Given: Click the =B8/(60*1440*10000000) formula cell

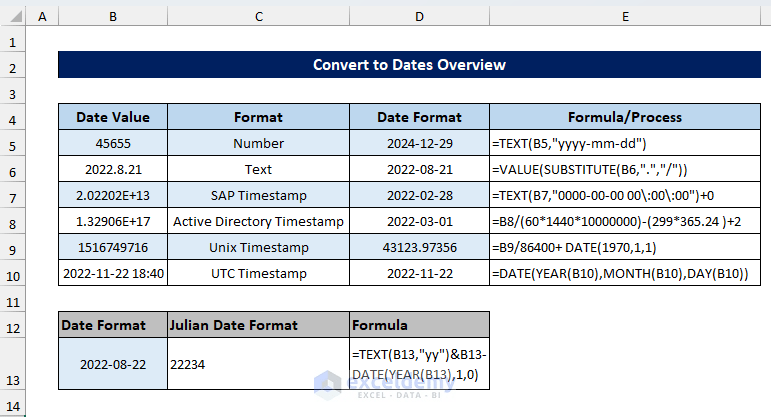Looking at the screenshot, I should pyautogui.click(x=625, y=221).
